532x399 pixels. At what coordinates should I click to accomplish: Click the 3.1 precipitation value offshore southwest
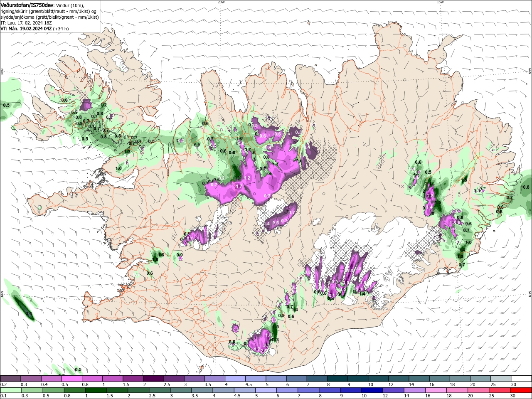point(29,313)
